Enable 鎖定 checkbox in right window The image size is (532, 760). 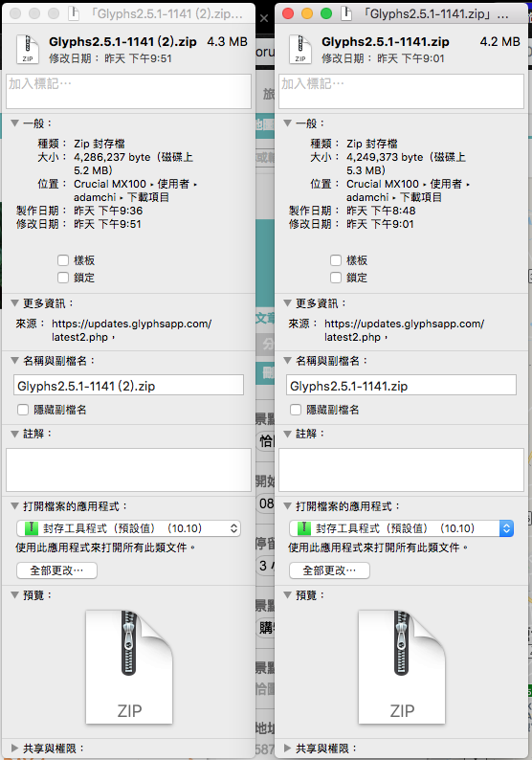coord(336,278)
